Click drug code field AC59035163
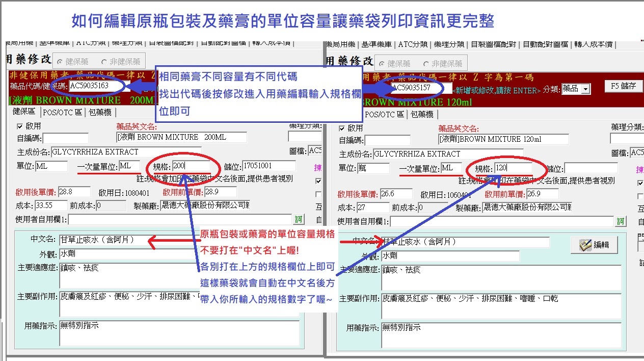Screen dimensions: 644x361 (96, 86)
